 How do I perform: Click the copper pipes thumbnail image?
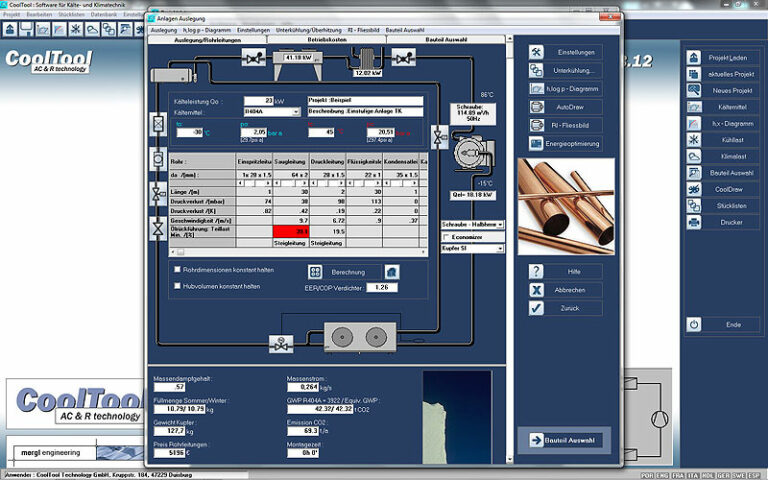pos(566,206)
